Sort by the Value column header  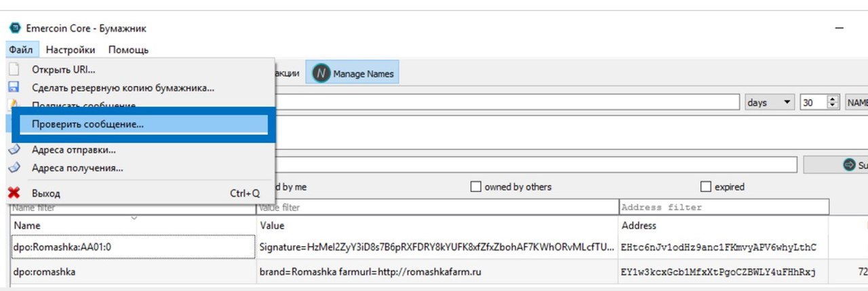[x=437, y=225]
